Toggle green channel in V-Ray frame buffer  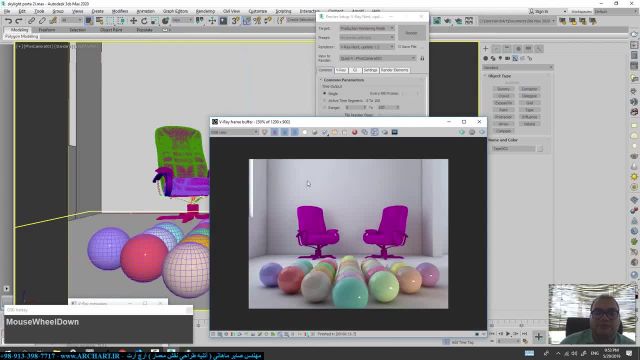pyautogui.click(x=284, y=132)
